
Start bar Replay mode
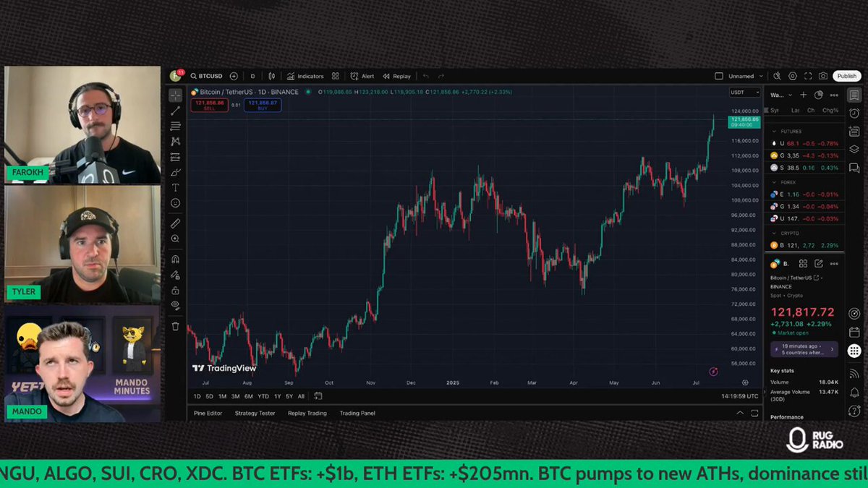pos(396,76)
